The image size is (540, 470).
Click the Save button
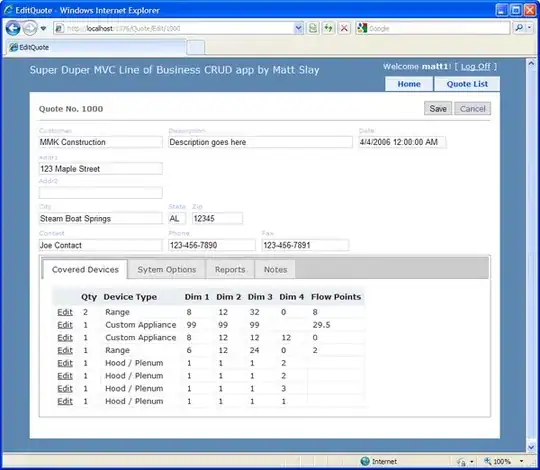(x=438, y=109)
